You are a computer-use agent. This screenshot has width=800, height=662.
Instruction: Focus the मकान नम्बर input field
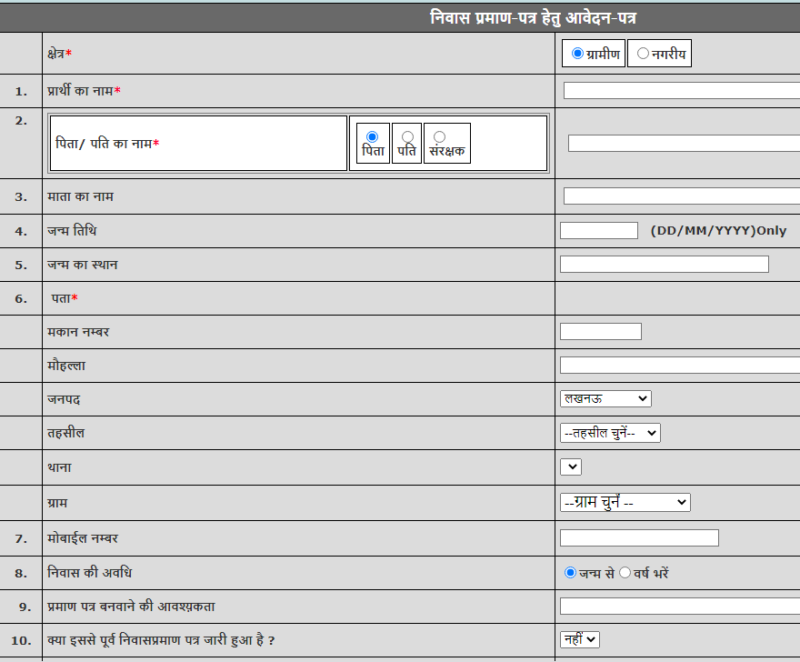(x=600, y=332)
